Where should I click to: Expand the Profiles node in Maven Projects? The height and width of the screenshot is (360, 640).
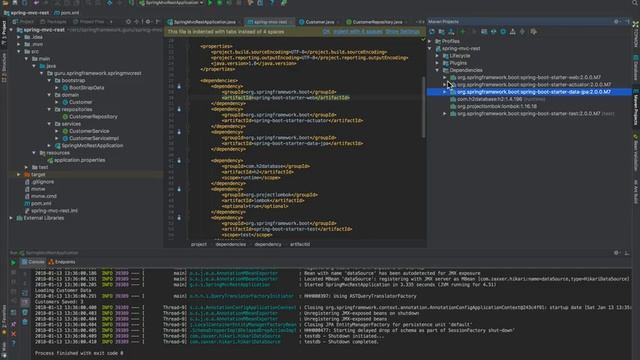[x=430, y=41]
